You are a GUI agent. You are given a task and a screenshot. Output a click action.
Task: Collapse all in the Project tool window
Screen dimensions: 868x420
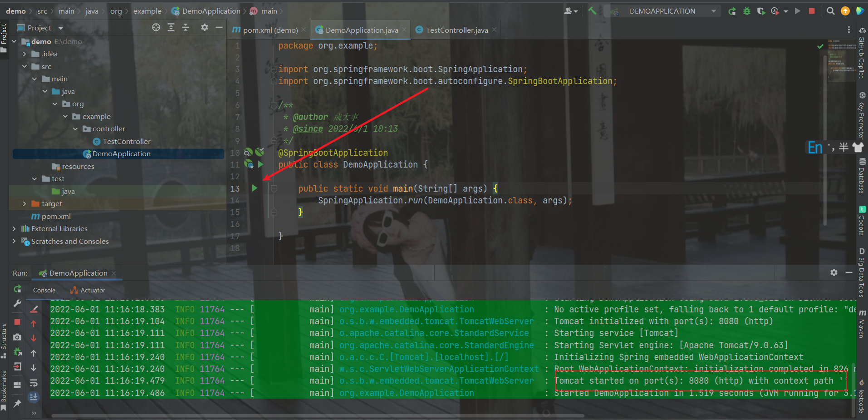pos(186,28)
